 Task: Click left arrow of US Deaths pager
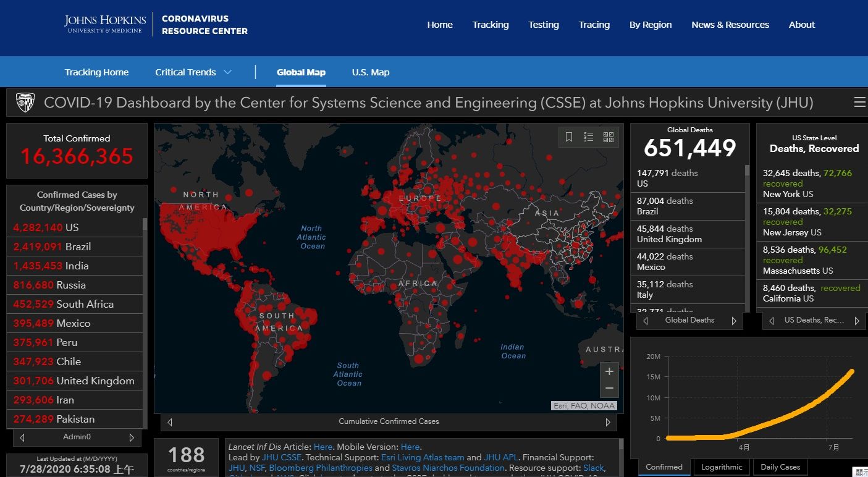pyautogui.click(x=771, y=321)
